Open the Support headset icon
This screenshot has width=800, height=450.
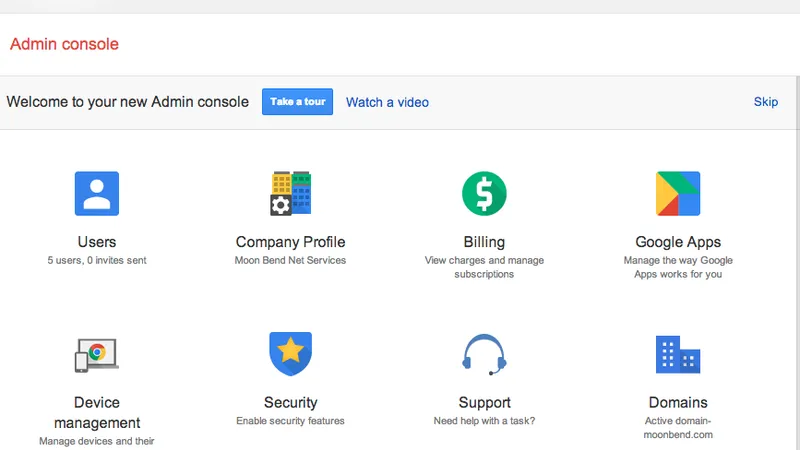[x=484, y=355]
